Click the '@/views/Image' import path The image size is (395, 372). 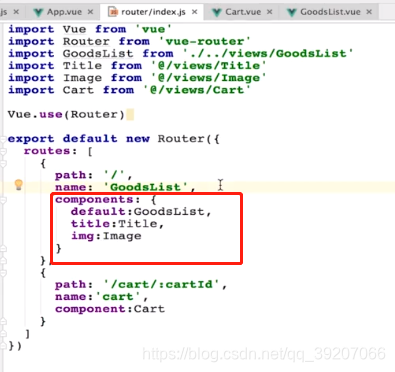(x=208, y=78)
